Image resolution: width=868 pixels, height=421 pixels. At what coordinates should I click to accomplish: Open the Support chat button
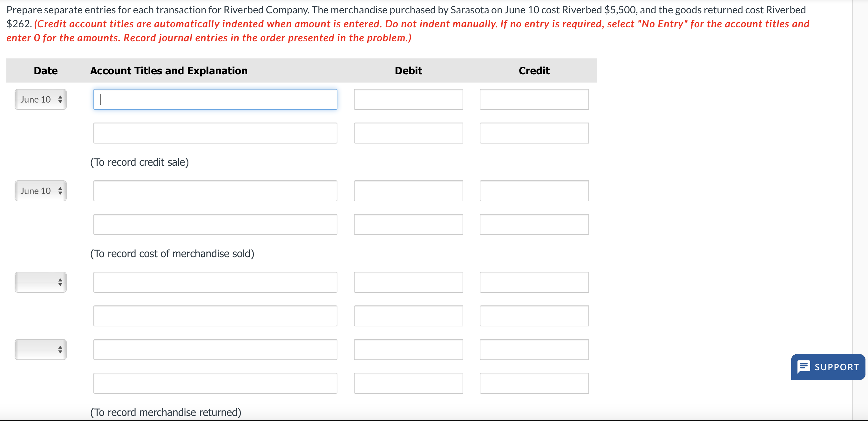pyautogui.click(x=828, y=367)
